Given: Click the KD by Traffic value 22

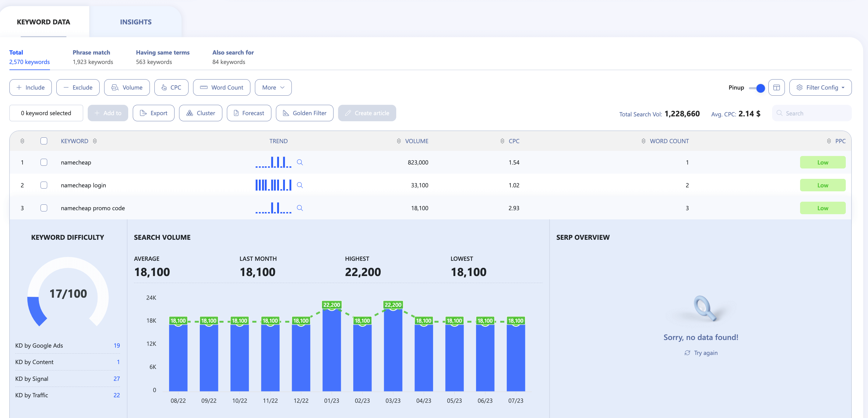Looking at the screenshot, I should [117, 395].
